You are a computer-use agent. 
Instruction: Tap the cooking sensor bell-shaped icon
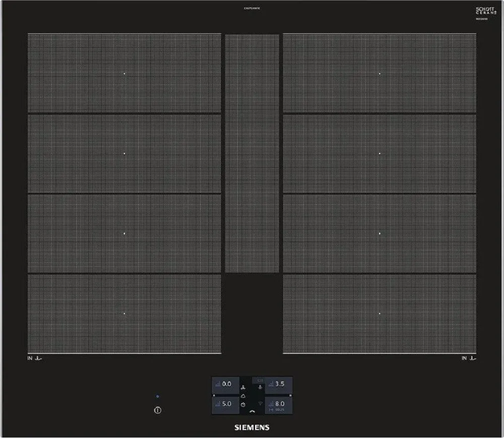(243, 396)
